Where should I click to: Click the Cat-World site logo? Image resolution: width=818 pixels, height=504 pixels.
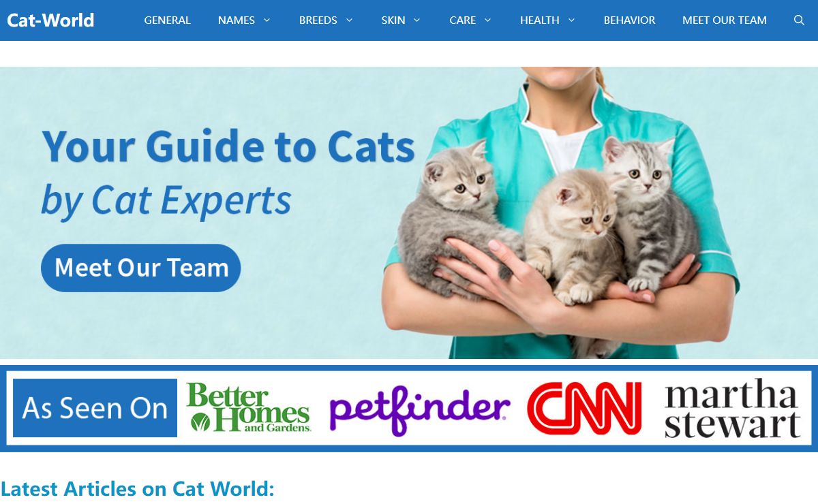pos(50,20)
